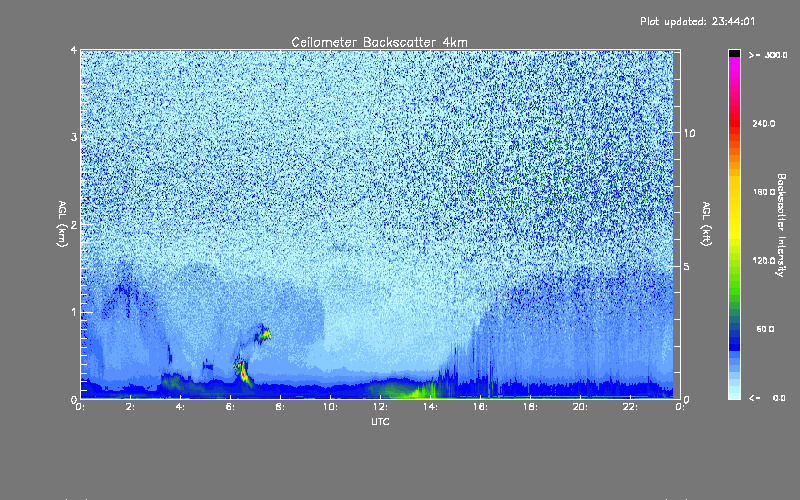Click the '18:' hour tick on the time axis

530,407
